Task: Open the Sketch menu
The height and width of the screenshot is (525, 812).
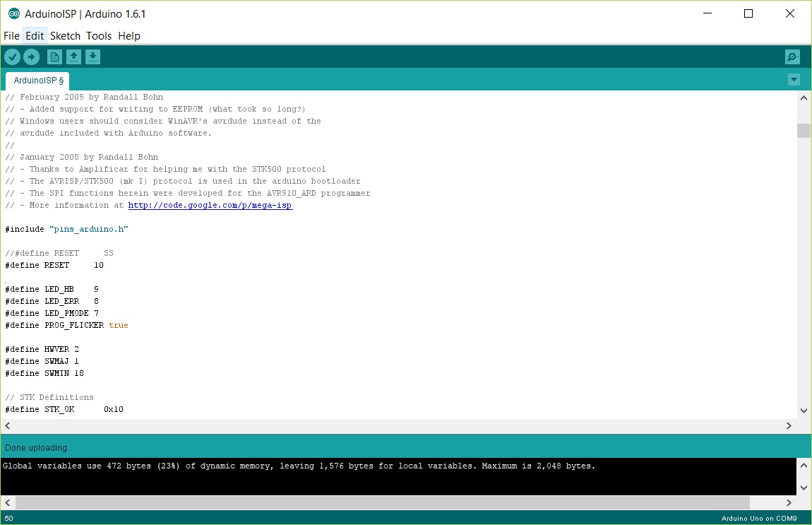Action: coord(65,36)
